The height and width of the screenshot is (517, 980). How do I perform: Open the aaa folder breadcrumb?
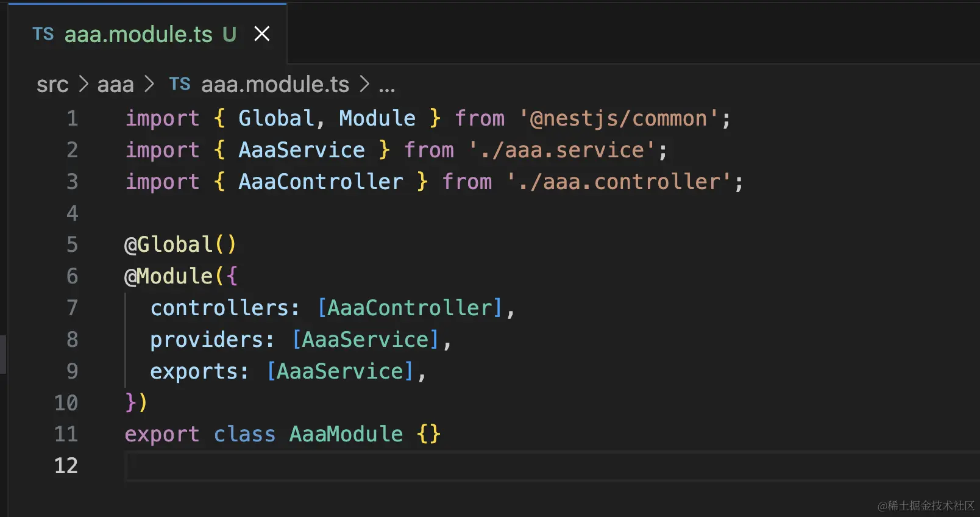coord(115,85)
